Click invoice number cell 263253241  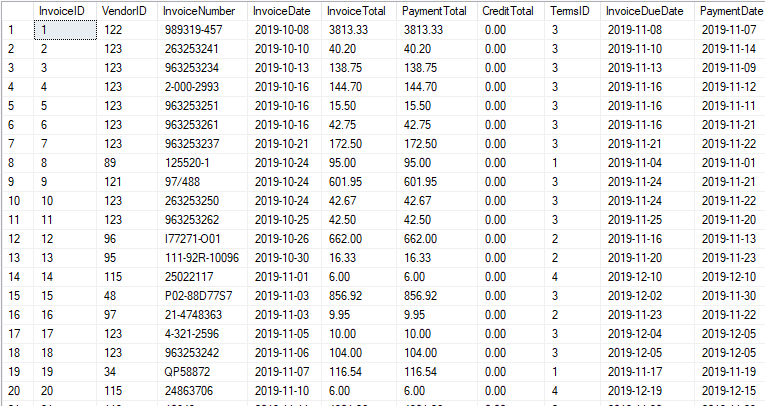(202, 49)
